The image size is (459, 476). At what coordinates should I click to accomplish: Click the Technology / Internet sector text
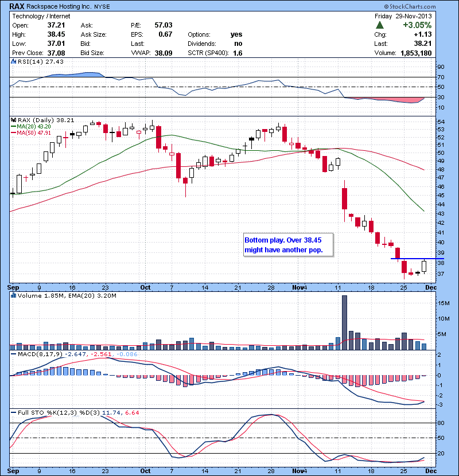[41, 16]
